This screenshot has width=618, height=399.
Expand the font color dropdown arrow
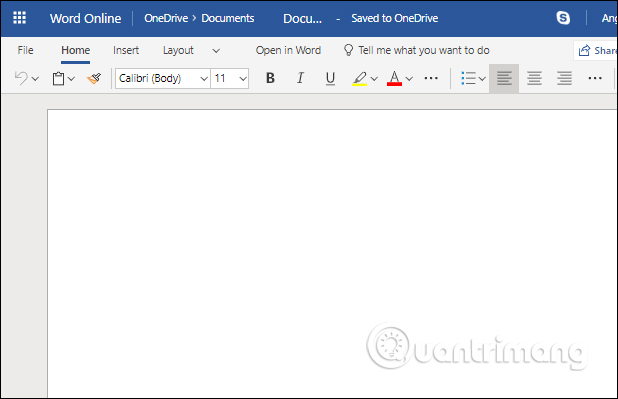[409, 79]
